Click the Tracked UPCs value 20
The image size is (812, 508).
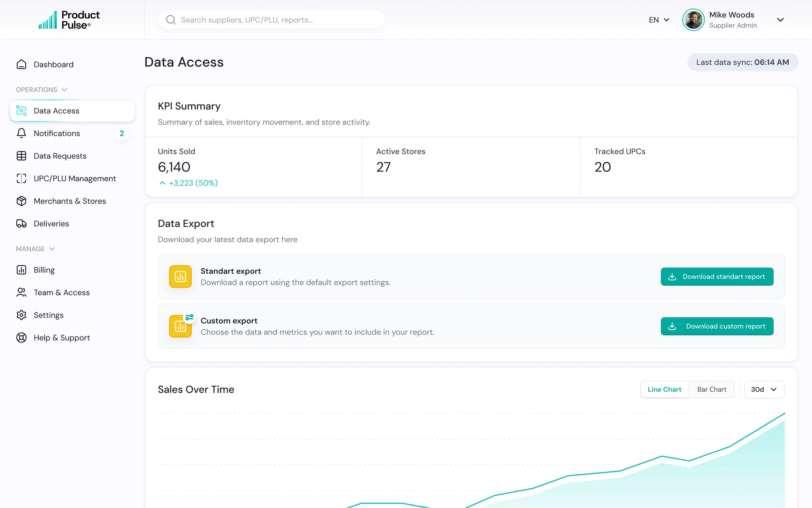click(x=603, y=167)
